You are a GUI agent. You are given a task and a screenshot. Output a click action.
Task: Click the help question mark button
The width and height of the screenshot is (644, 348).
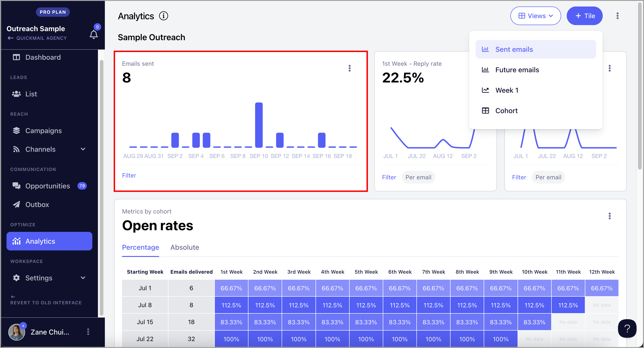coord(627,329)
